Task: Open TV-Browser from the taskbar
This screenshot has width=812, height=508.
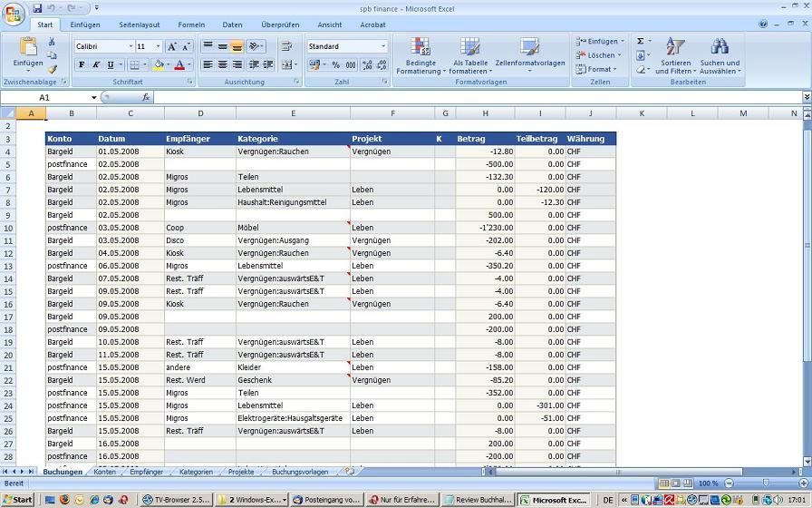Action: (177, 500)
